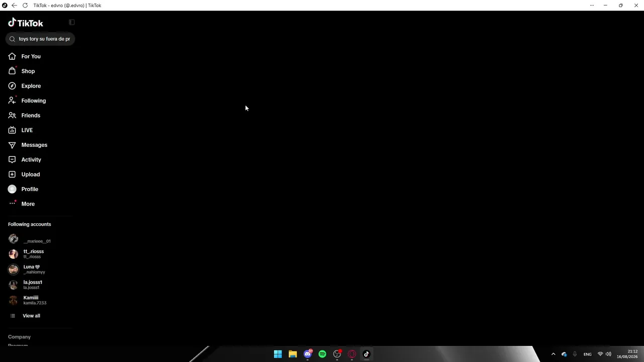
Task: Open the title bar three-dots menu
Action: tap(592, 6)
